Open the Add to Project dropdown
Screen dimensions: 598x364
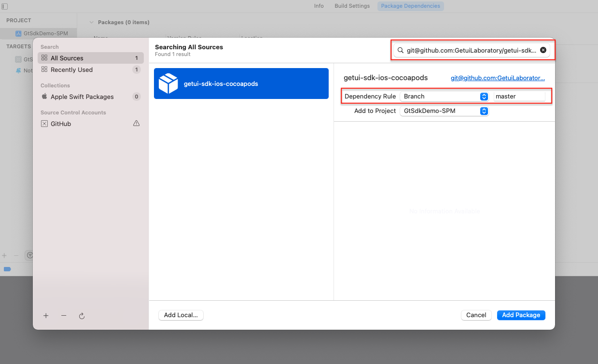point(445,111)
